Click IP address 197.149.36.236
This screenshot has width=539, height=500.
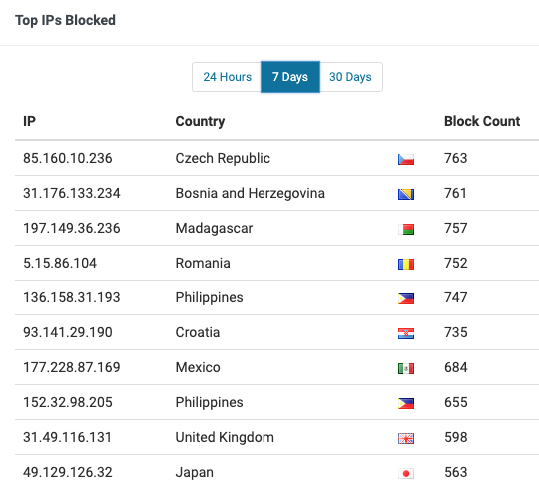[72, 229]
